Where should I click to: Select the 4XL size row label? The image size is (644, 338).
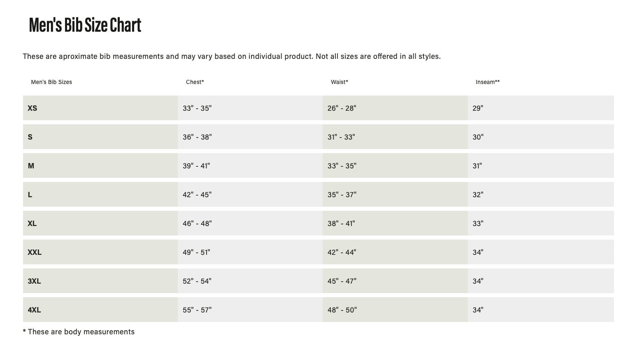(x=34, y=310)
